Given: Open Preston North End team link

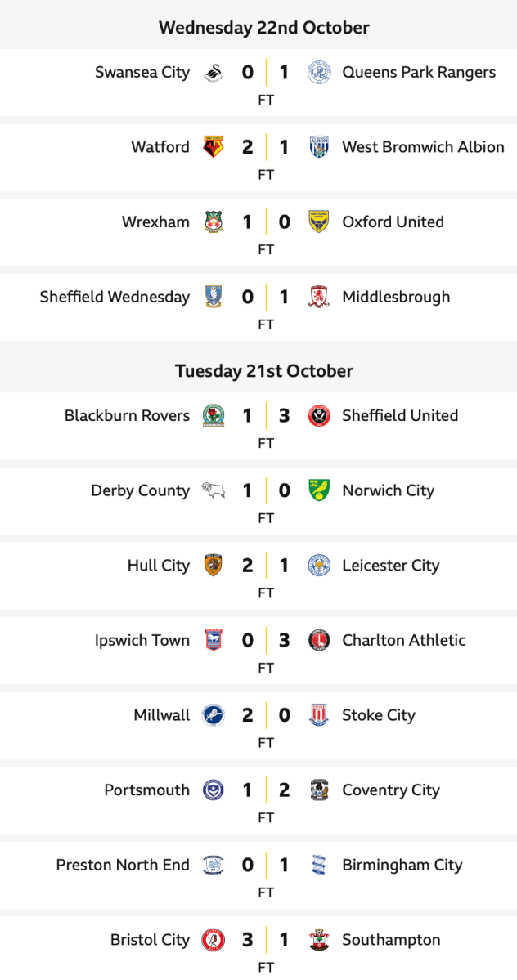Looking at the screenshot, I should (x=123, y=866).
